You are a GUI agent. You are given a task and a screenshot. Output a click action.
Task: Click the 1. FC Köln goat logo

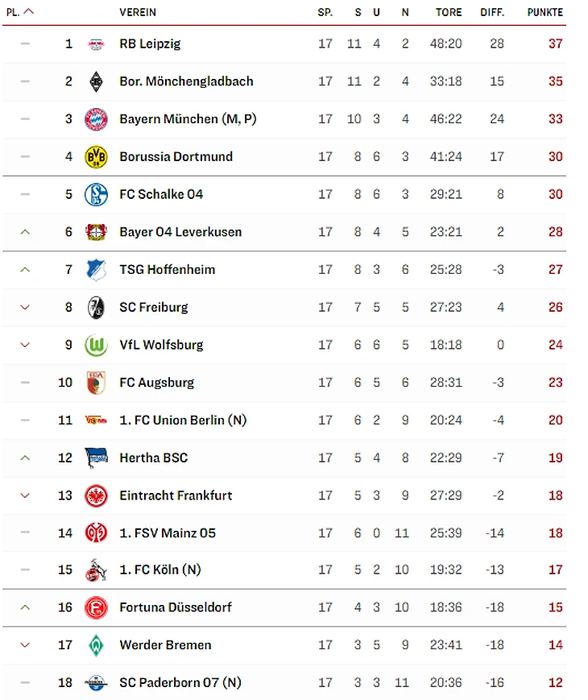coord(96,570)
